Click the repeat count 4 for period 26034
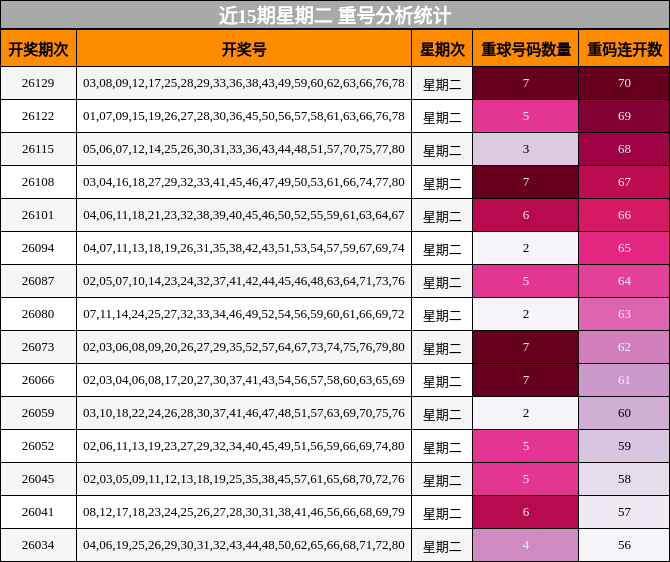The height and width of the screenshot is (562, 670). click(x=526, y=545)
